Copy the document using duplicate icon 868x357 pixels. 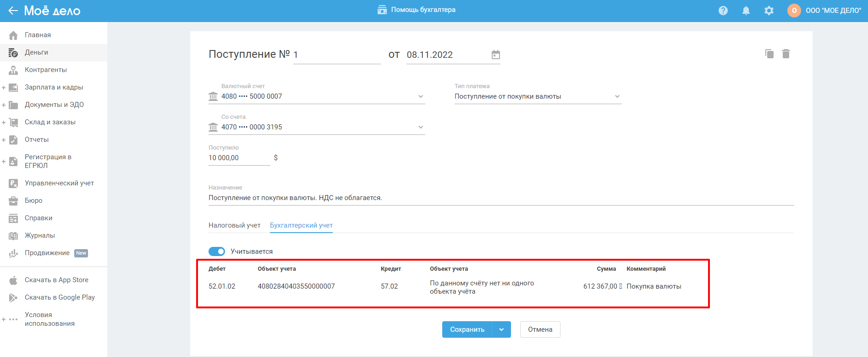[x=769, y=54]
